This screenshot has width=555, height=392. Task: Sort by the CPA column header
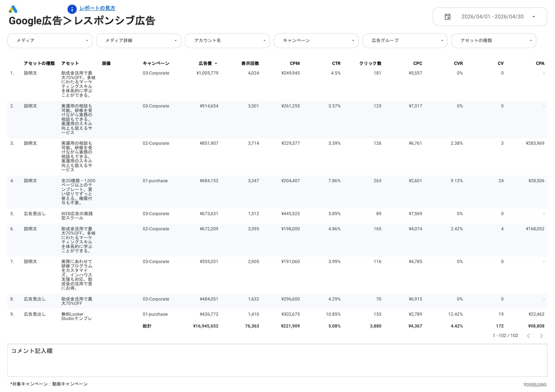[x=540, y=63]
